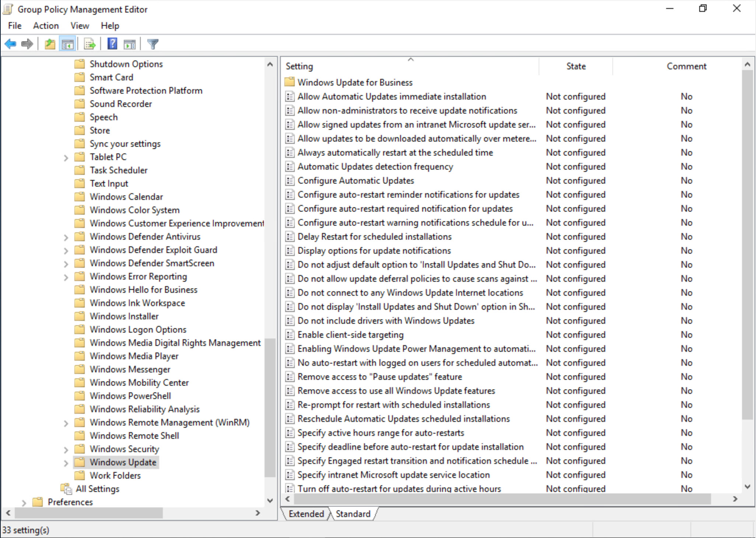Select 'Display options for update notifications' setting

pyautogui.click(x=374, y=250)
